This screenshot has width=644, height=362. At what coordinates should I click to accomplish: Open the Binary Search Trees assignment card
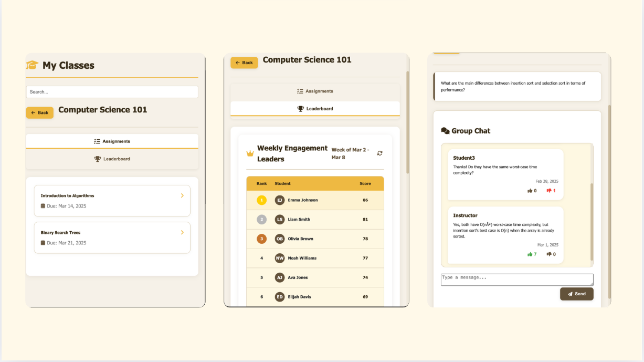[x=112, y=237]
